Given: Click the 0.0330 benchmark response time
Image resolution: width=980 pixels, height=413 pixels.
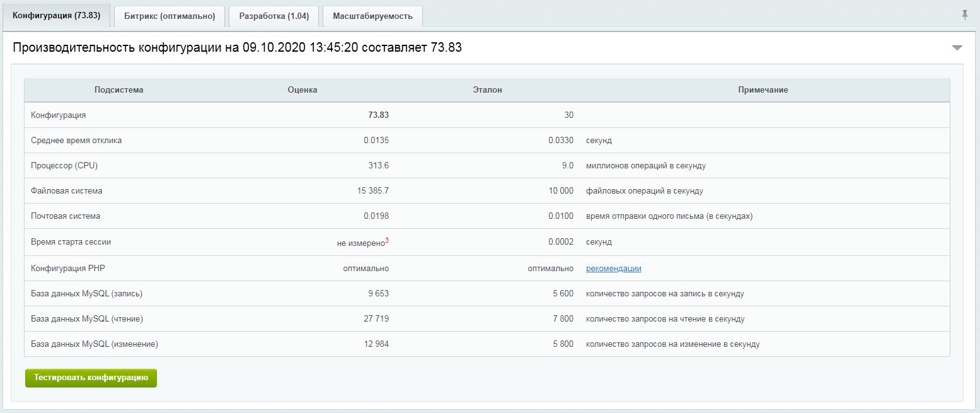Looking at the screenshot, I should point(561,141).
